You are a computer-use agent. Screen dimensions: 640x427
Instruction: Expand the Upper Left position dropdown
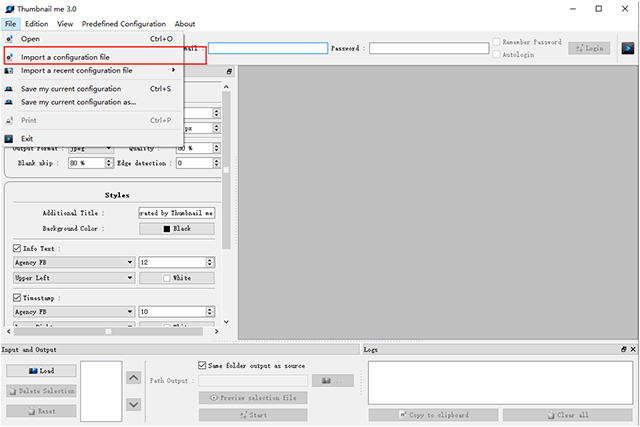pos(73,277)
